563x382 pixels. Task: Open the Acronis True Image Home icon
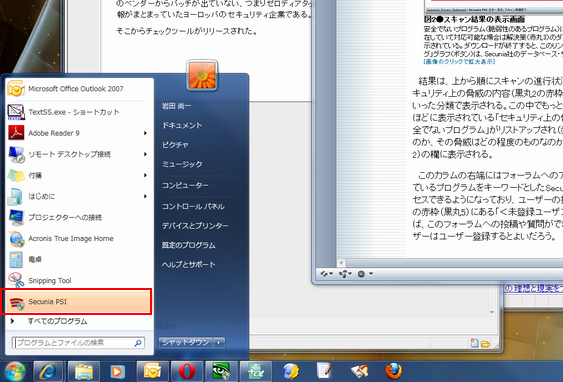pos(16,238)
